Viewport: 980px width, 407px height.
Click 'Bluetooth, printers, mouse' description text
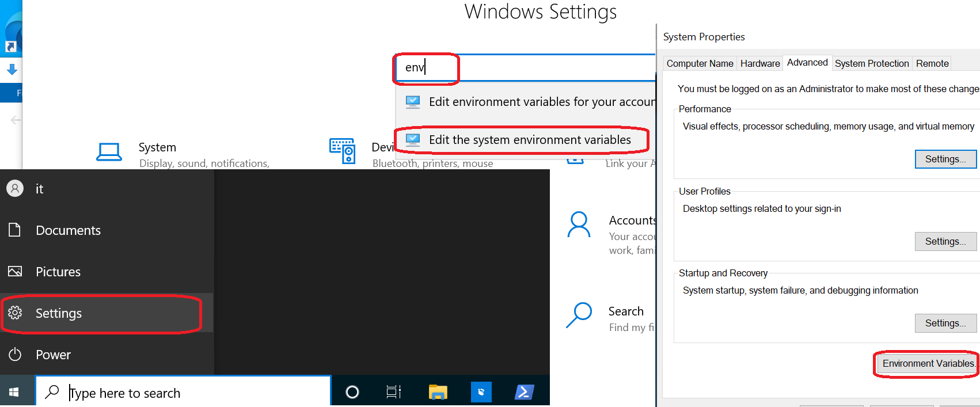(432, 163)
